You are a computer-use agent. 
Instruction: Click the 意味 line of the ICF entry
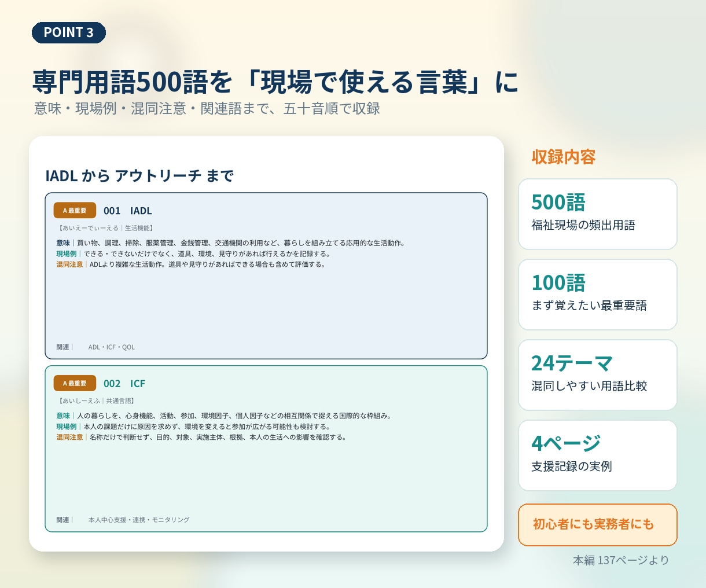tap(225, 416)
